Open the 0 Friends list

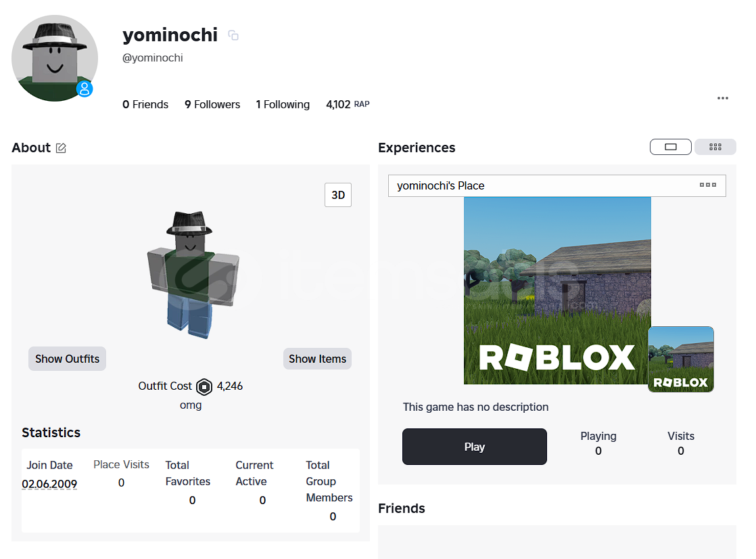145,104
